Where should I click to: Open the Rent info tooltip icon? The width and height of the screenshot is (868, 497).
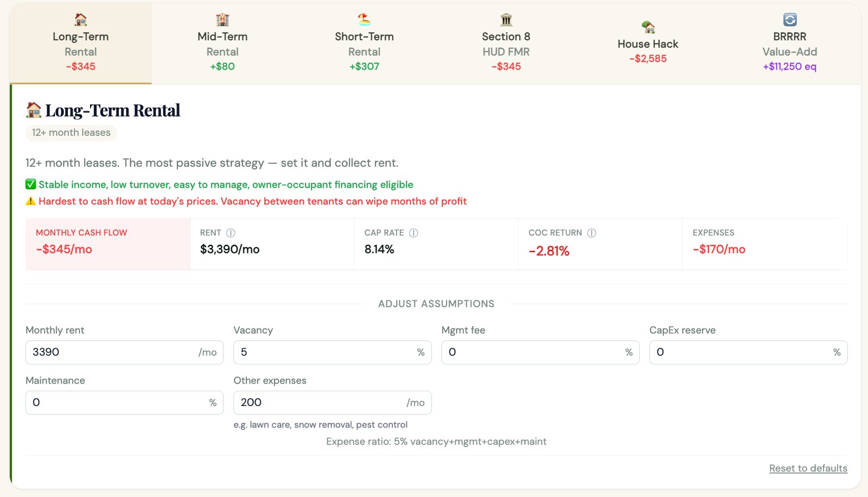[x=231, y=232]
